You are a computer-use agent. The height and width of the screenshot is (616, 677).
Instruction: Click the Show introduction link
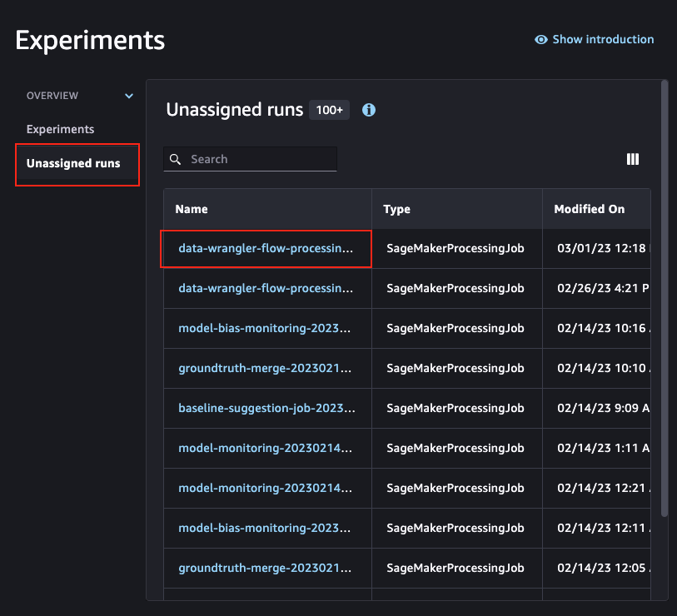603,39
